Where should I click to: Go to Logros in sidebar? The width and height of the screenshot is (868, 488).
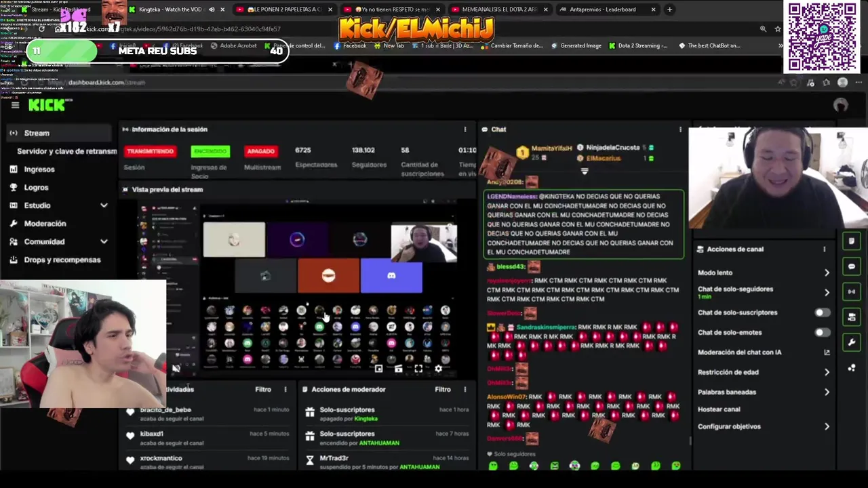pyautogui.click(x=36, y=188)
